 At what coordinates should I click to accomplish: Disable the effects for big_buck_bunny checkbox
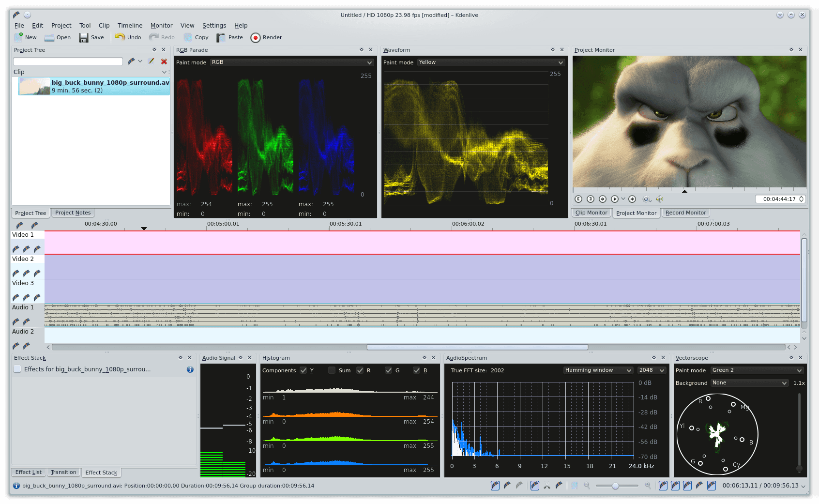point(17,369)
